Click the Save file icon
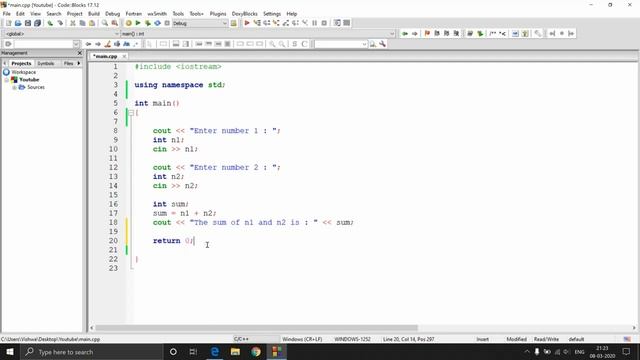The width and height of the screenshot is (640, 360). pyautogui.click(x=28, y=23)
